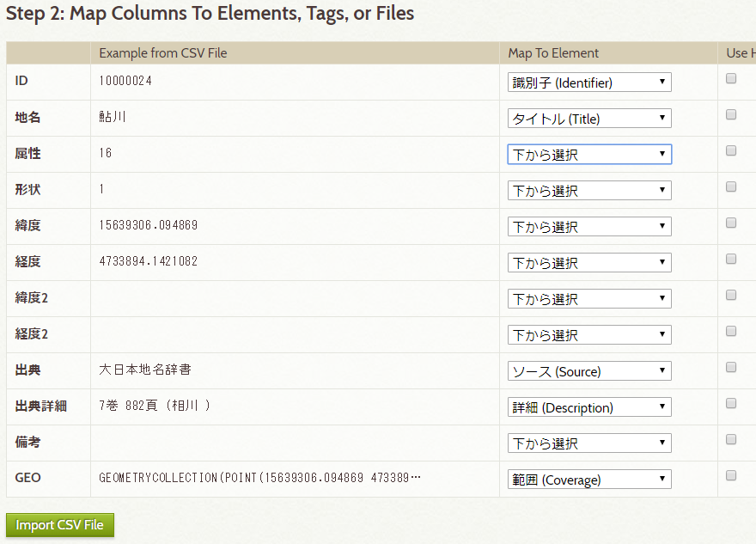Click the example value 鮎川
This screenshot has height=544, width=756.
pos(113,117)
